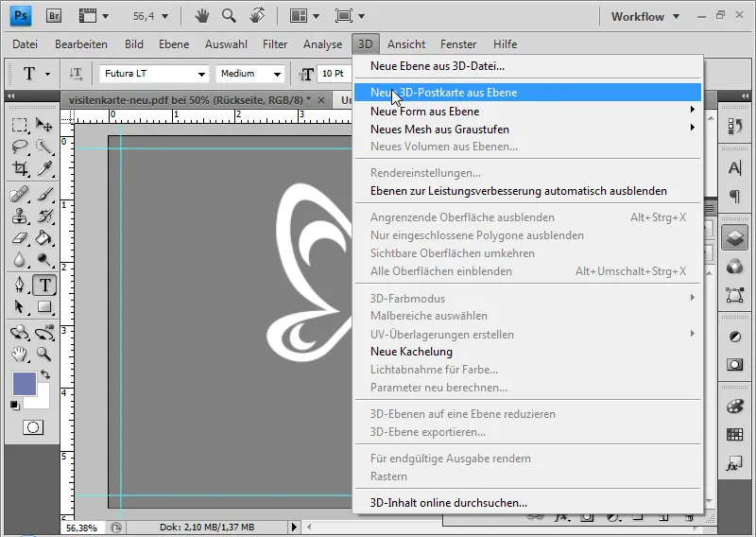
Task: Select the Dodge tool
Action: click(43, 260)
